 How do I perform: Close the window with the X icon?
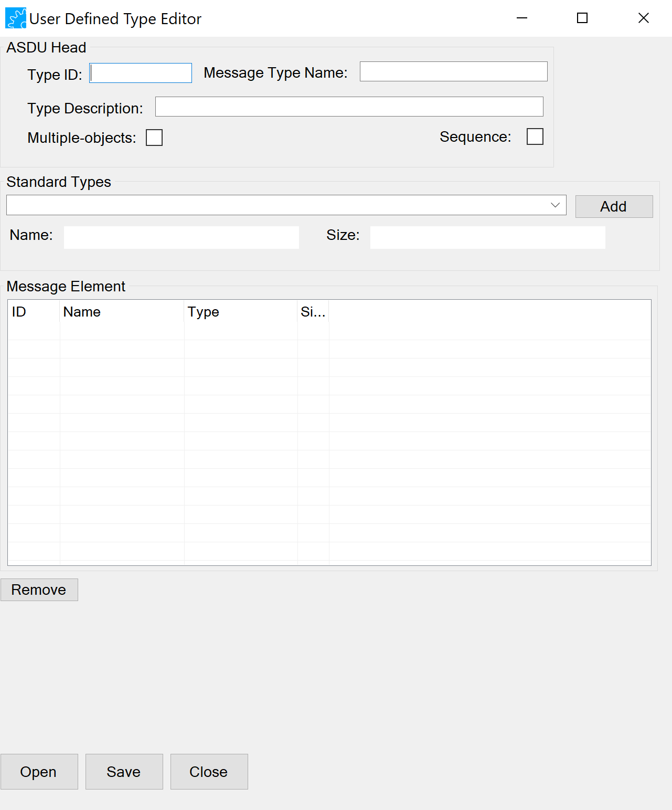(x=644, y=18)
